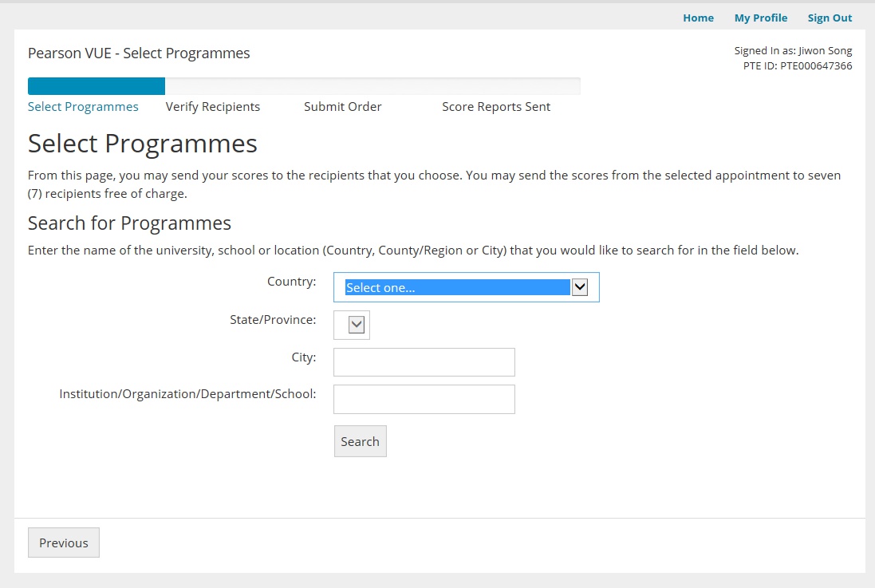The width and height of the screenshot is (875, 588).
Task: Click the 'Submit Order' step
Action: click(343, 107)
